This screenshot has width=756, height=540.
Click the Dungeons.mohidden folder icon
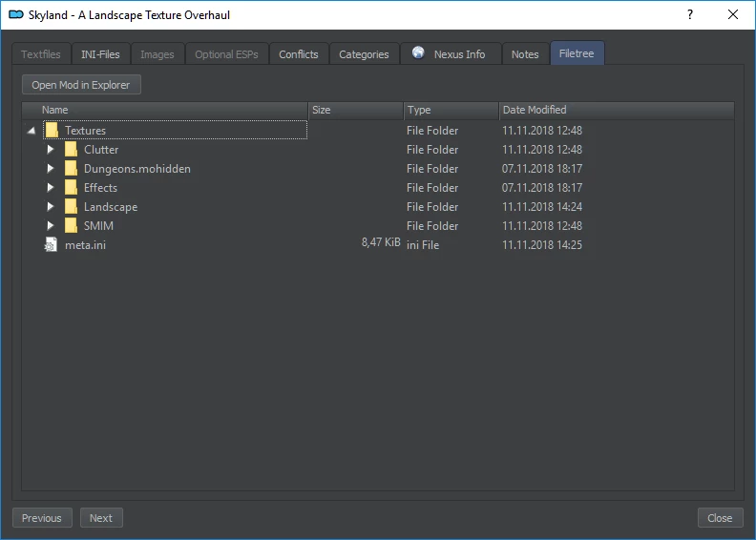click(x=71, y=168)
